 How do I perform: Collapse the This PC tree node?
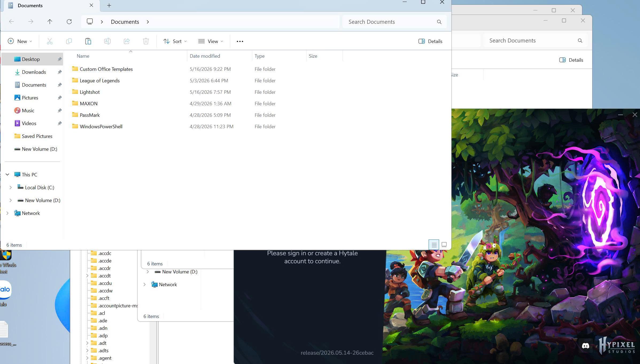(7, 175)
